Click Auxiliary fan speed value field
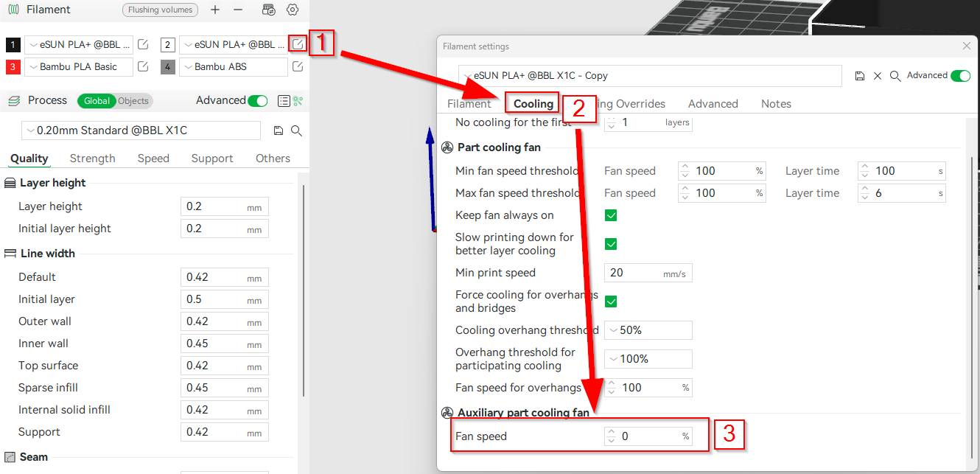This screenshot has width=980, height=474. (648, 436)
